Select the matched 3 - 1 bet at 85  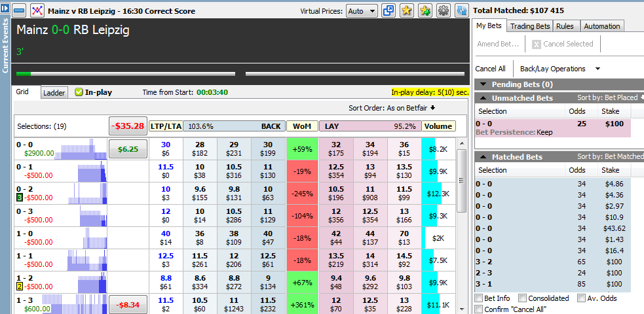(553, 284)
